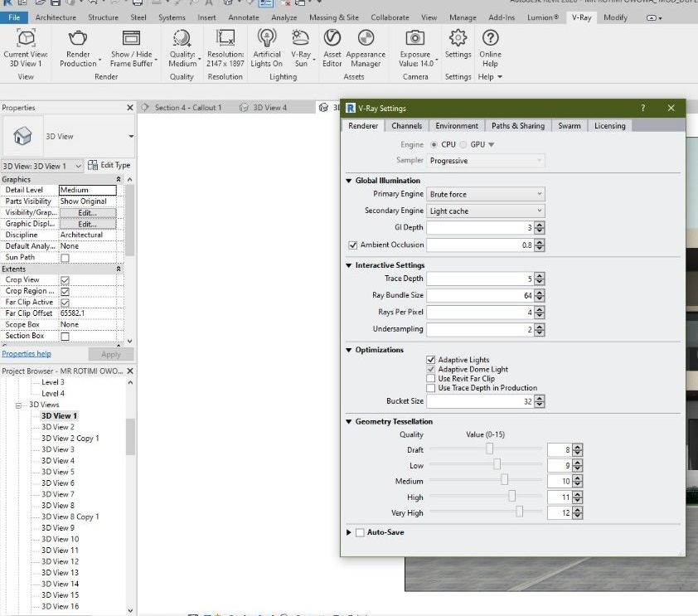The image size is (698, 616).
Task: Click Edit button for Graphic Display
Action: [x=87, y=225]
